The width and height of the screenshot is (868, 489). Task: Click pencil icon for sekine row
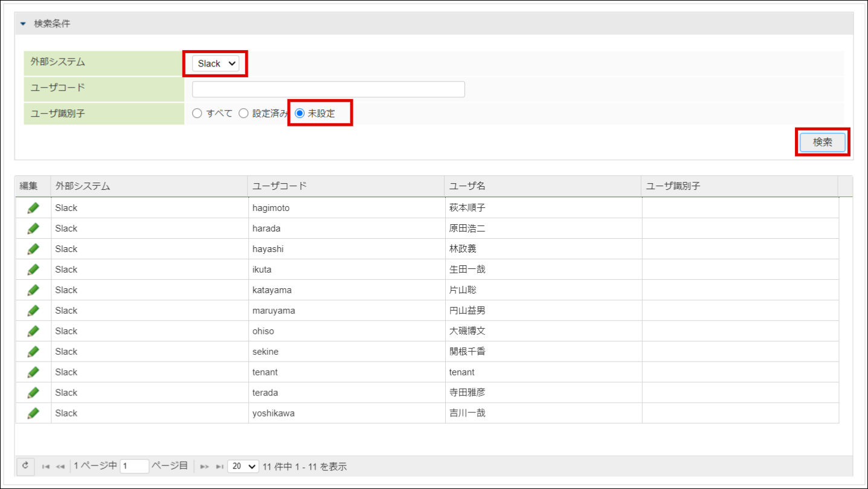[33, 352]
